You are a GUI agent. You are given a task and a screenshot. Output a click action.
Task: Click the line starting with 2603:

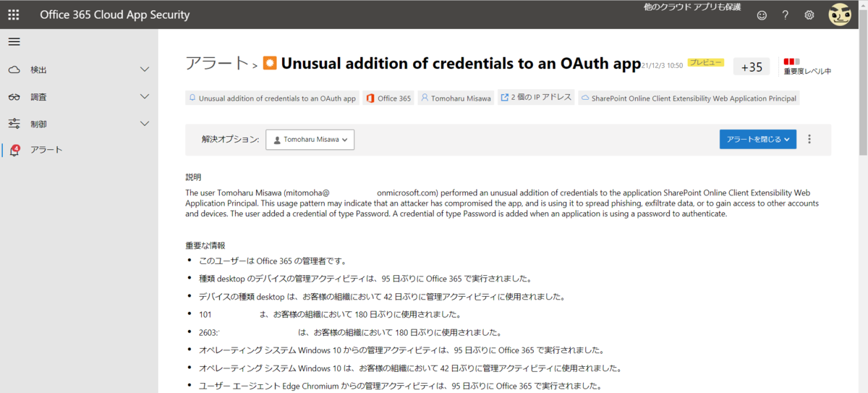(x=350, y=332)
